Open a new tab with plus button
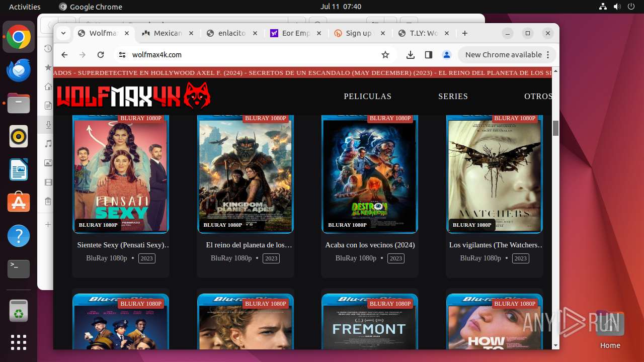Screen dimensions: 644x362 tap(465, 33)
